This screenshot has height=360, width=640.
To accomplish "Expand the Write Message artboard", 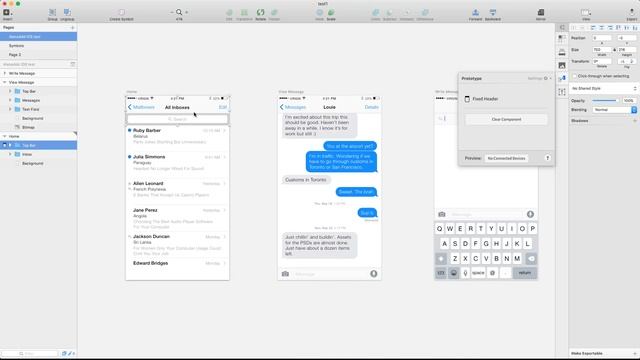I will point(4,73).
